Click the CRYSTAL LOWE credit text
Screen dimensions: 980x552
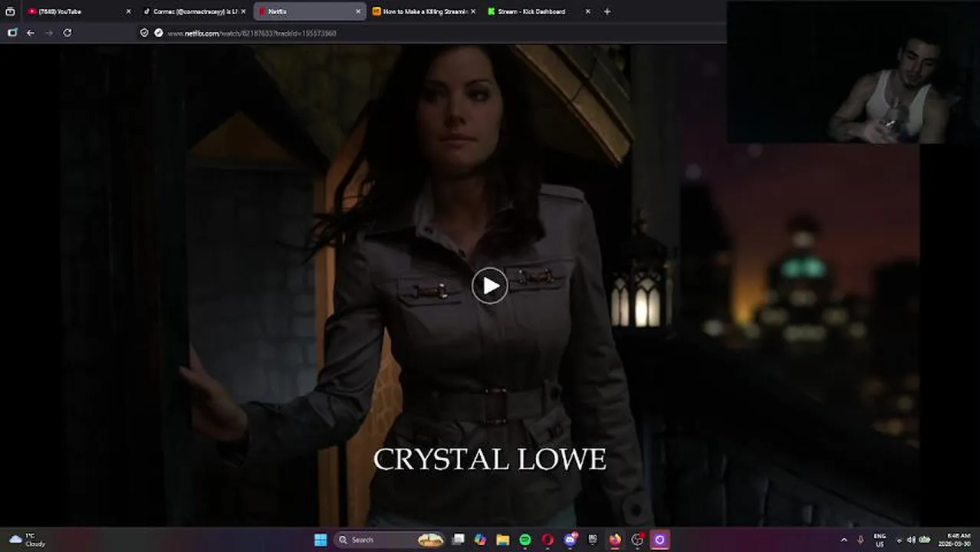[x=490, y=459]
